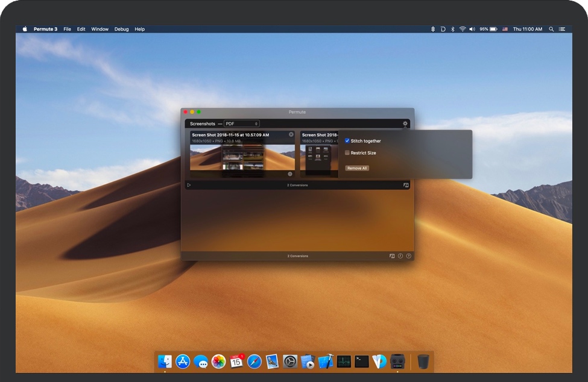Screen dimensions: 588x382
Task: Uncheck the Stitch together checkbox
Action: point(347,141)
